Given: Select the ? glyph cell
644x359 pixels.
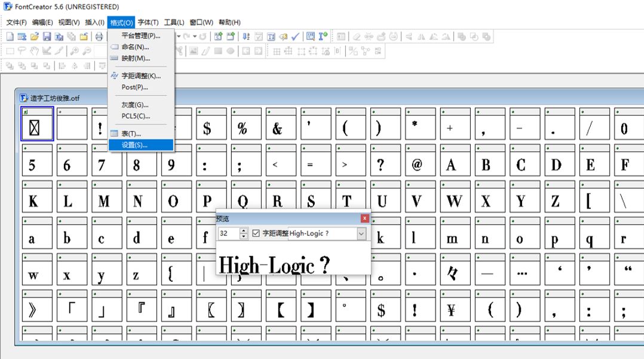Looking at the screenshot, I should tap(385, 159).
